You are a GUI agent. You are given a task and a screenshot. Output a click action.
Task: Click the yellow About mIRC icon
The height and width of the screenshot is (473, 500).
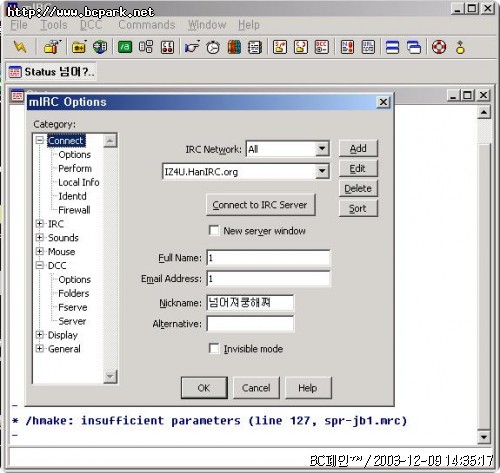click(x=460, y=47)
